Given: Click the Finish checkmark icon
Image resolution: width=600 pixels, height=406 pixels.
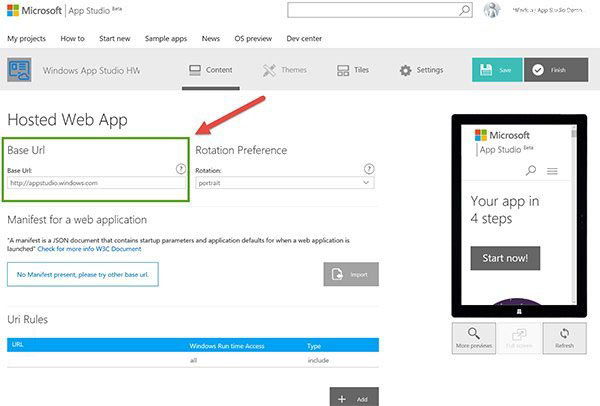Looking at the screenshot, I should 538,70.
